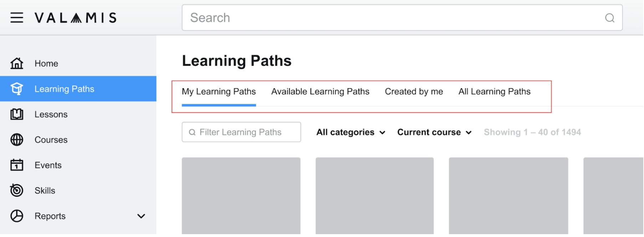The height and width of the screenshot is (237, 644).
Task: Click the Reports pie chart icon
Action: (17, 216)
